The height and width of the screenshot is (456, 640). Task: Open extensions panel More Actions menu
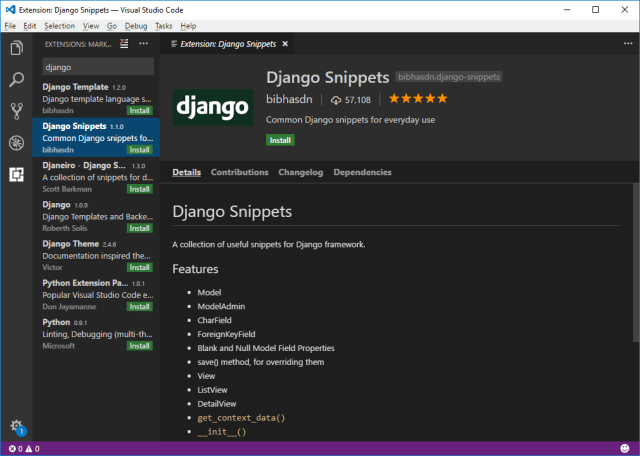coord(143,44)
